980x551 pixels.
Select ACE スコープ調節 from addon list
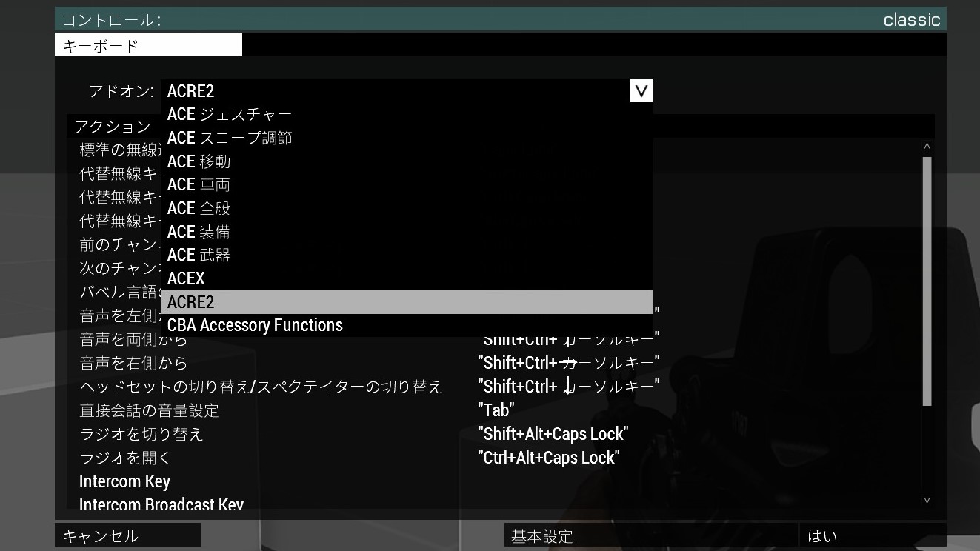[x=407, y=138]
